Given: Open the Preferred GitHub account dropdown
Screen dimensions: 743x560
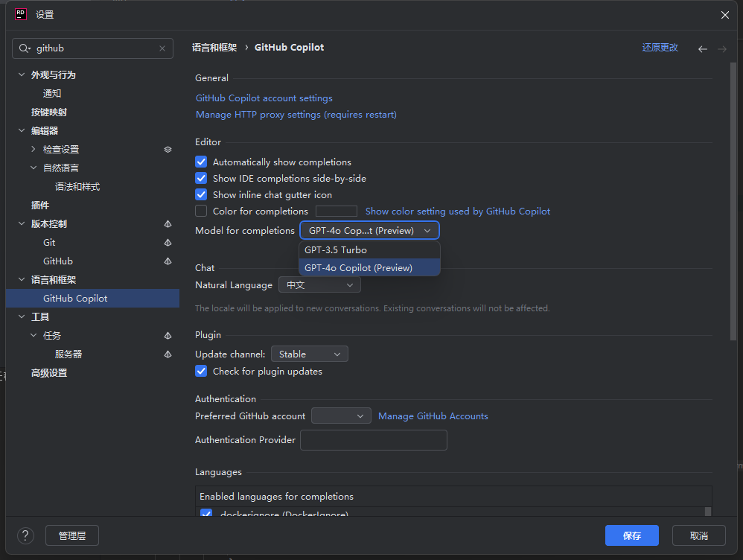Looking at the screenshot, I should tap(341, 416).
